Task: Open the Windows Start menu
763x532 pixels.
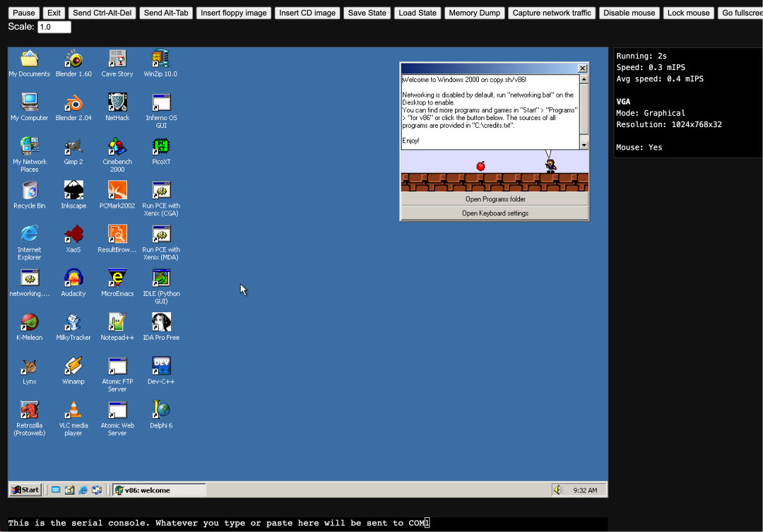Action: click(x=25, y=490)
